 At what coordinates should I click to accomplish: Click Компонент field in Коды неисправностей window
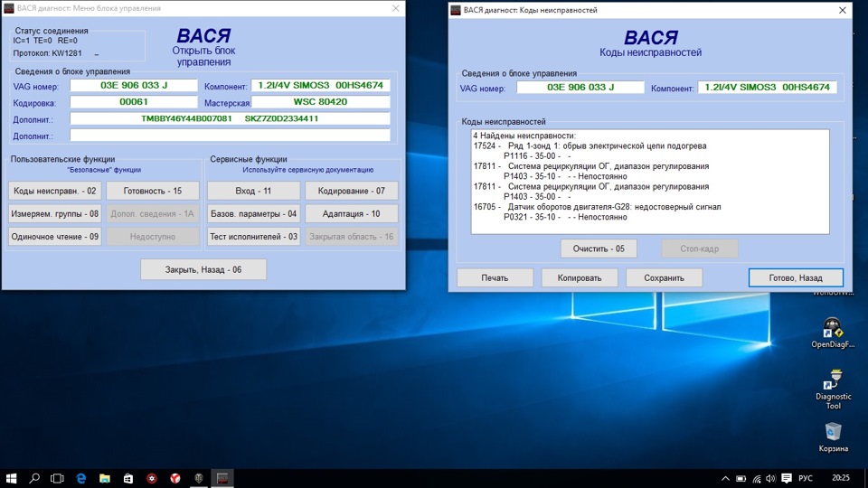tap(768, 87)
